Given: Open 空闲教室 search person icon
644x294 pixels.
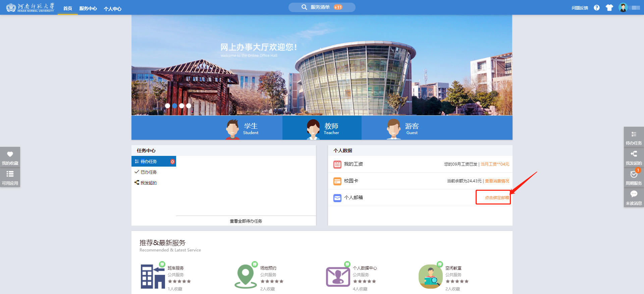Looking at the screenshot, I should 430,277.
